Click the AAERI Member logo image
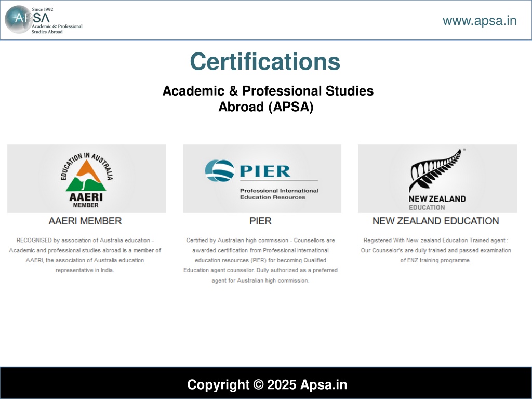532x399 pixels. point(87,179)
